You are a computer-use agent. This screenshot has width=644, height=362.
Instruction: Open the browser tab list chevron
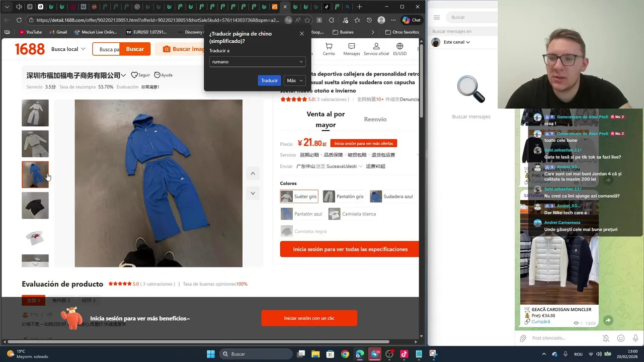7,7
